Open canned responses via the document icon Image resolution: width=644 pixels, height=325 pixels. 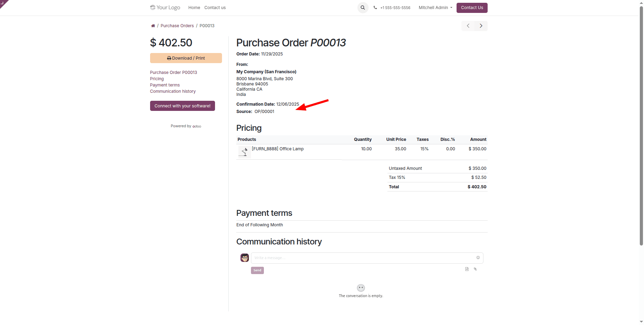pos(467,269)
